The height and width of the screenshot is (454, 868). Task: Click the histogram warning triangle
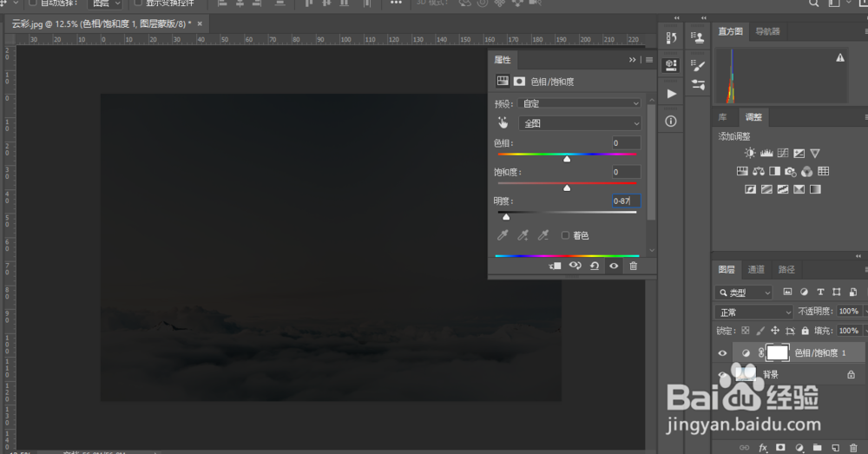(x=840, y=57)
